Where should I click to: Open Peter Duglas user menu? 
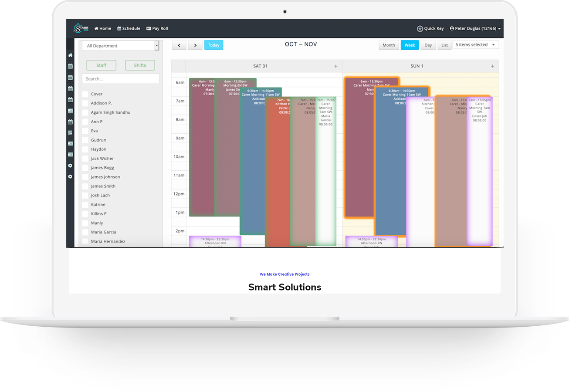tap(475, 29)
